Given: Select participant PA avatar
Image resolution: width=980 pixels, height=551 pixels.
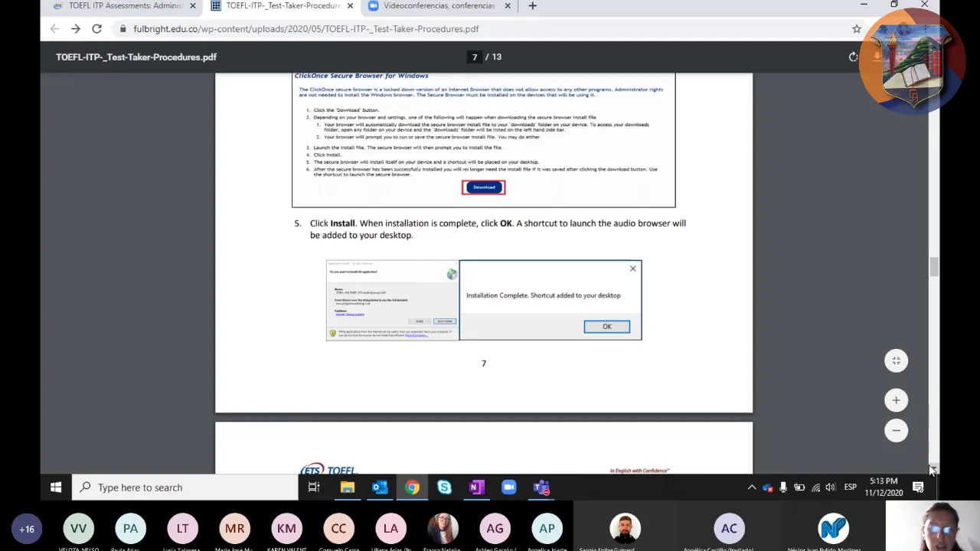Looking at the screenshot, I should tap(130, 529).
